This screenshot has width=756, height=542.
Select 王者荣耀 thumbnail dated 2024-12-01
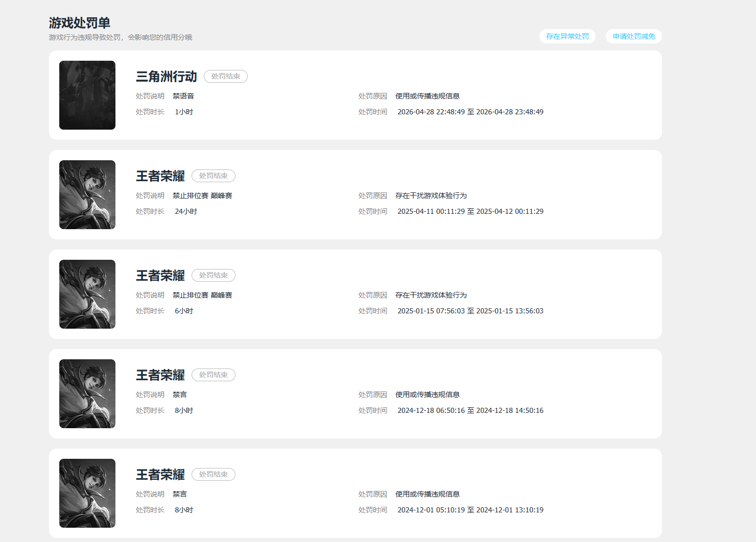coord(87,493)
